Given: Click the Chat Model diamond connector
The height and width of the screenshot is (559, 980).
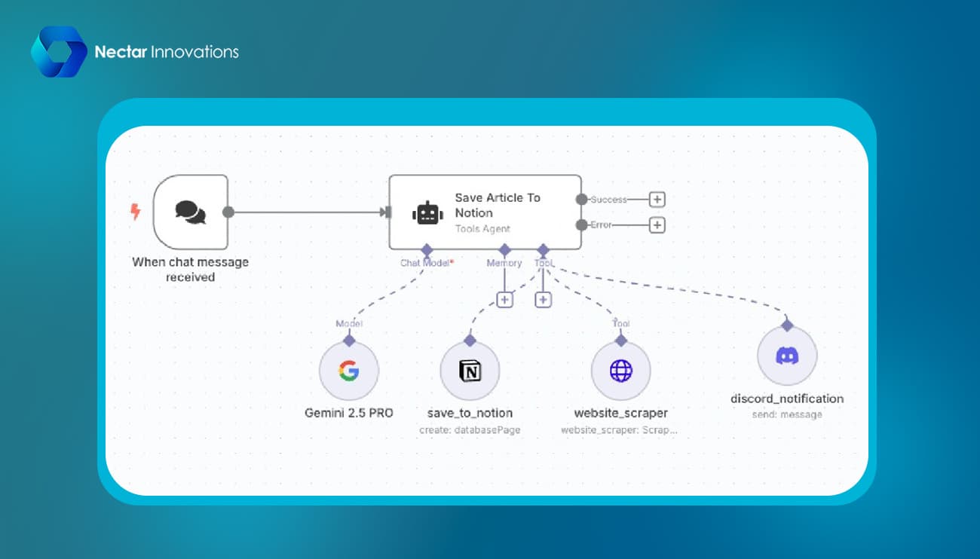Looking at the screenshot, I should (427, 249).
